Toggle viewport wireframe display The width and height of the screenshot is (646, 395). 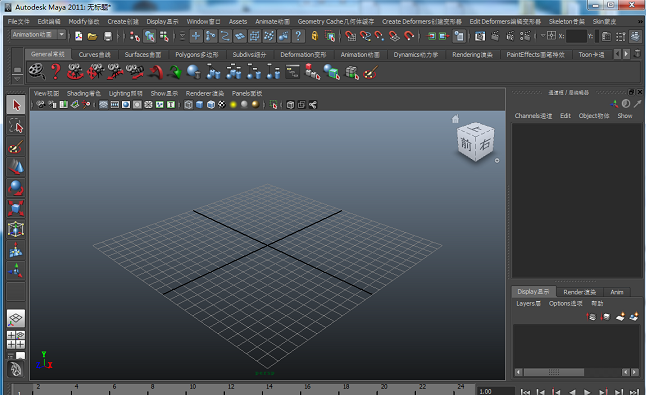(188, 105)
